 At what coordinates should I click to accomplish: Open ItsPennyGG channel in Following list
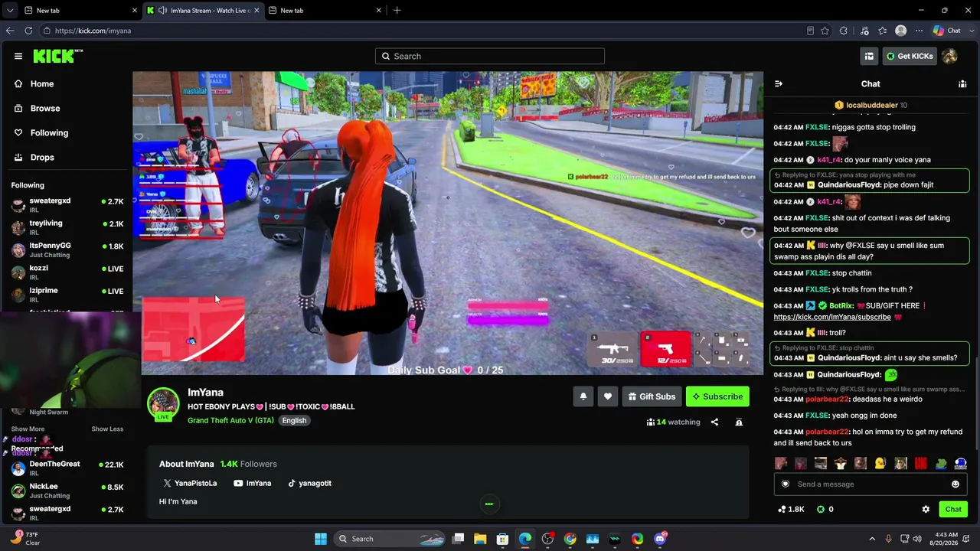66,250
